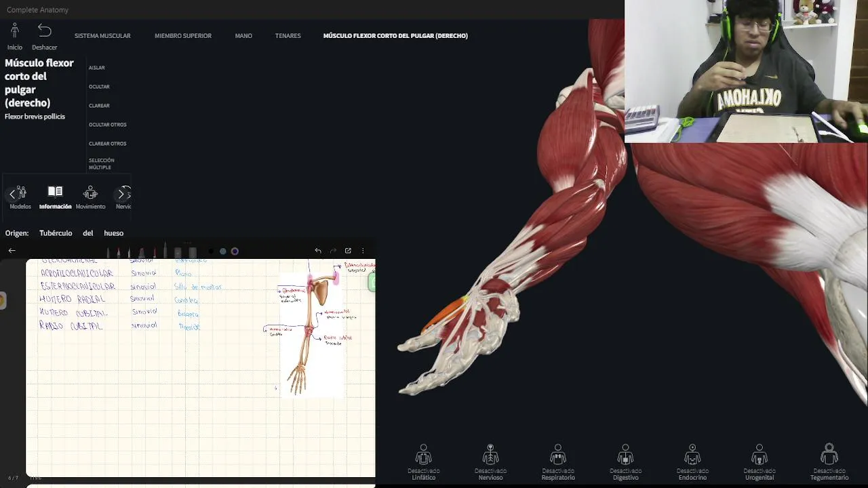The image size is (868, 488).
Task: Click the webcam video overlay
Action: [746, 71]
